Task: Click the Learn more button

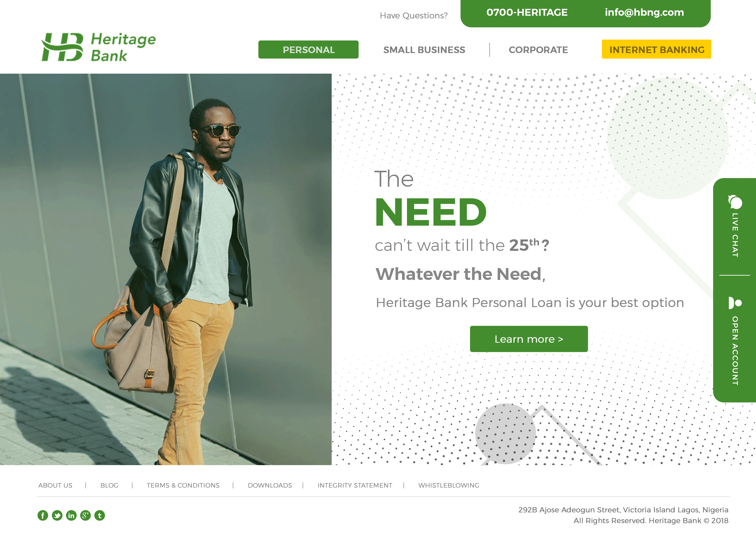Action: (x=529, y=339)
